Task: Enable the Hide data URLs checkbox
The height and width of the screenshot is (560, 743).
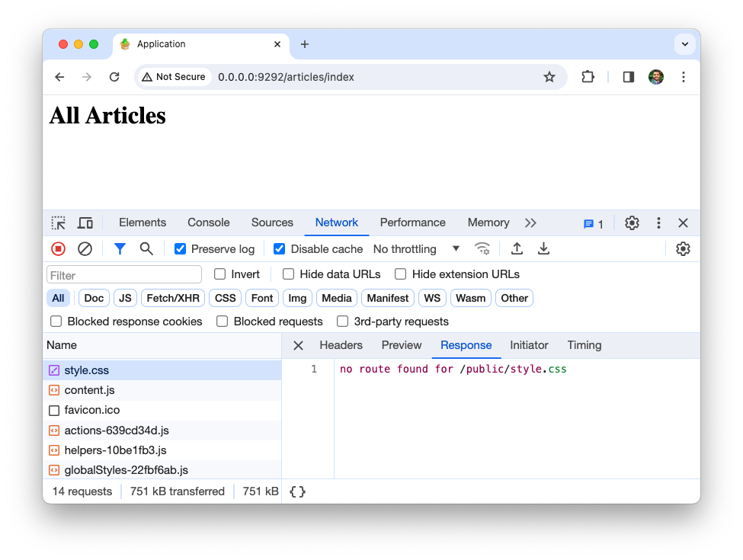Action: (289, 274)
